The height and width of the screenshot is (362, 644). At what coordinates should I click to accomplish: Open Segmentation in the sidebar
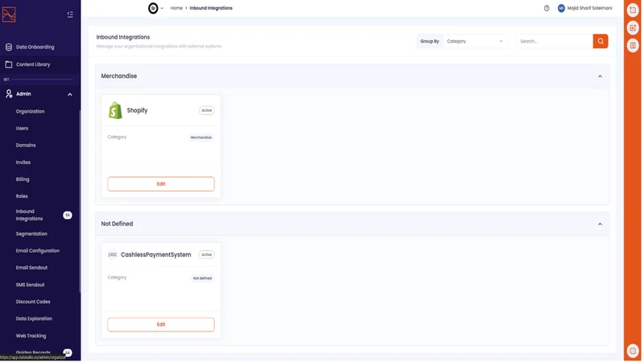[31, 234]
